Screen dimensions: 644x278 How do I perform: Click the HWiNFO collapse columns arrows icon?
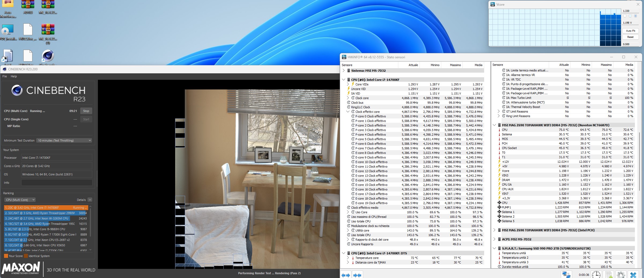[357, 275]
